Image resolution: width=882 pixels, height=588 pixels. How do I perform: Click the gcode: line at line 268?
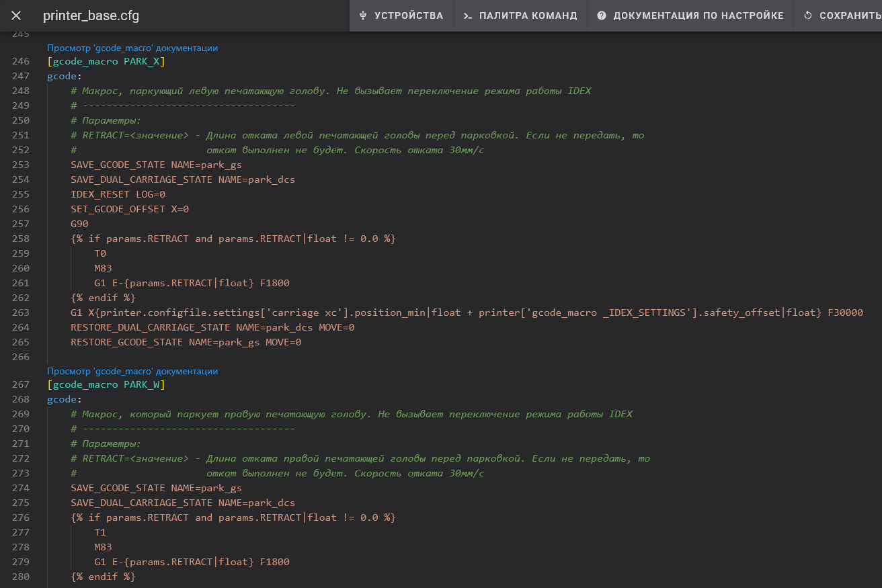(65, 399)
